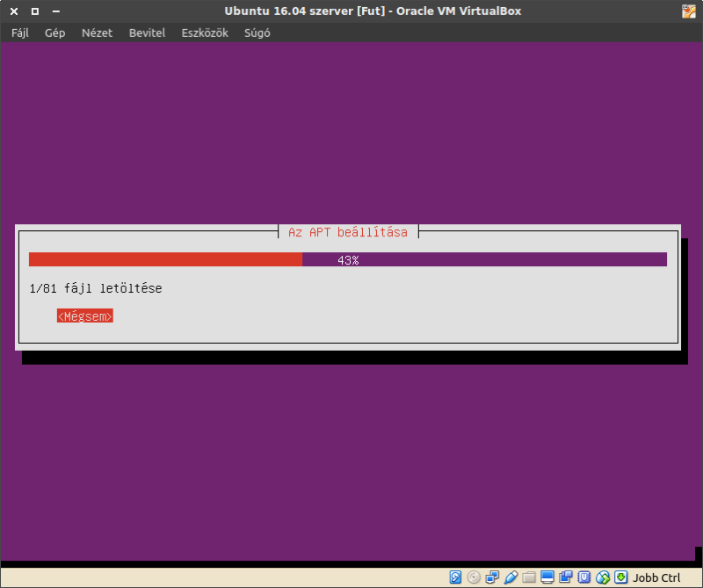
Task: Click the green down-arrow keyboard capture icon
Action: click(621, 577)
